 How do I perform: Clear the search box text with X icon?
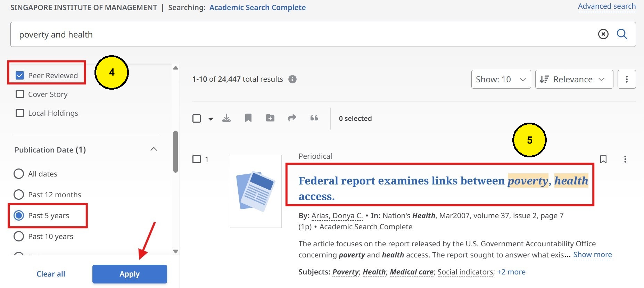tap(603, 34)
